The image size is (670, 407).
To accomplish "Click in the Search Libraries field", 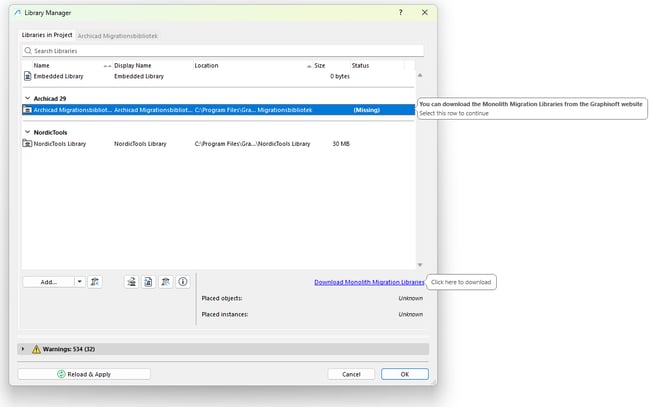I will [x=222, y=50].
